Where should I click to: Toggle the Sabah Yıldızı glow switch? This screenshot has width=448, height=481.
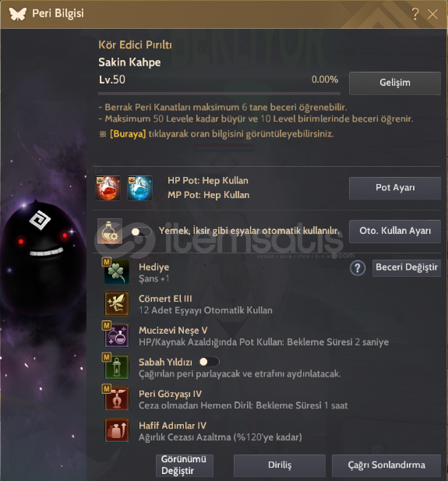click(209, 362)
